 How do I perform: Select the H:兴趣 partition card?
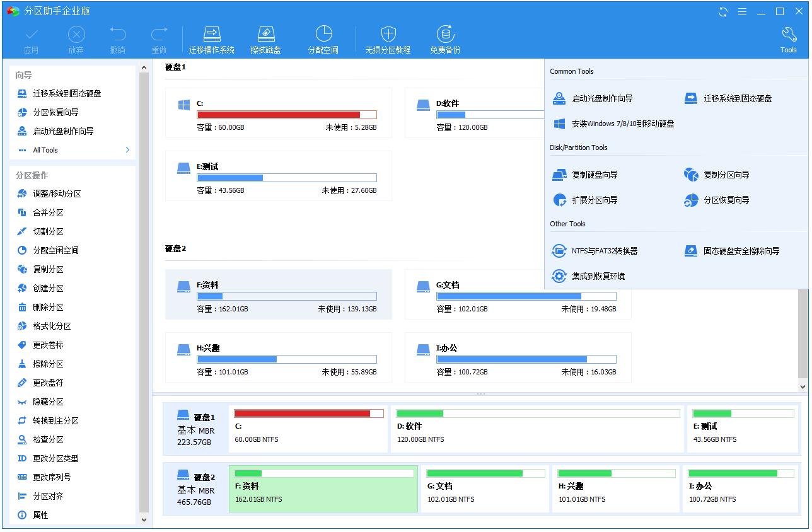(x=279, y=357)
